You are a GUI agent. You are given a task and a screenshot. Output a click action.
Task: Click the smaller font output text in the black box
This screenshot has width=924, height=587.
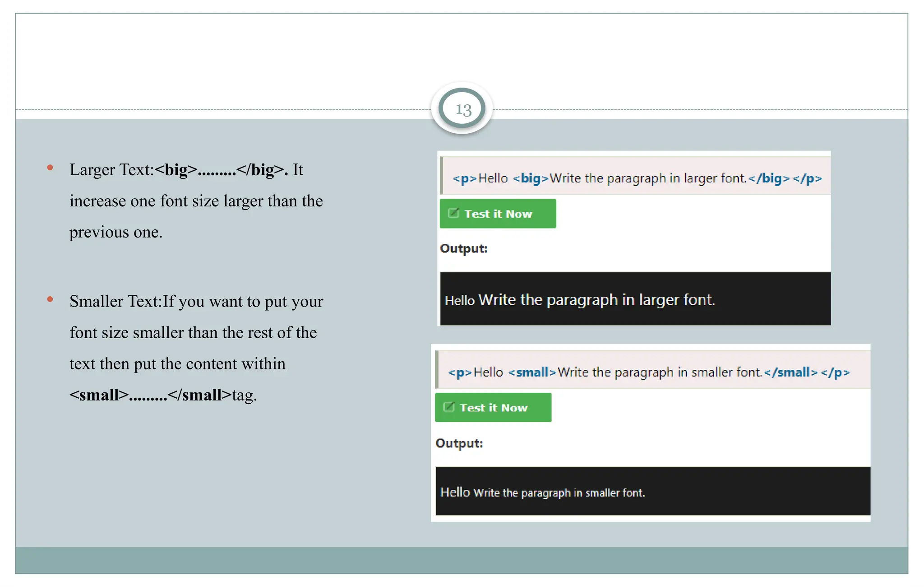tap(559, 493)
